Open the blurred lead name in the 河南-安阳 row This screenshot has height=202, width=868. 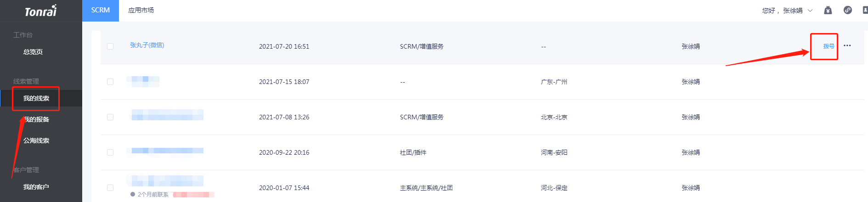[x=167, y=151]
